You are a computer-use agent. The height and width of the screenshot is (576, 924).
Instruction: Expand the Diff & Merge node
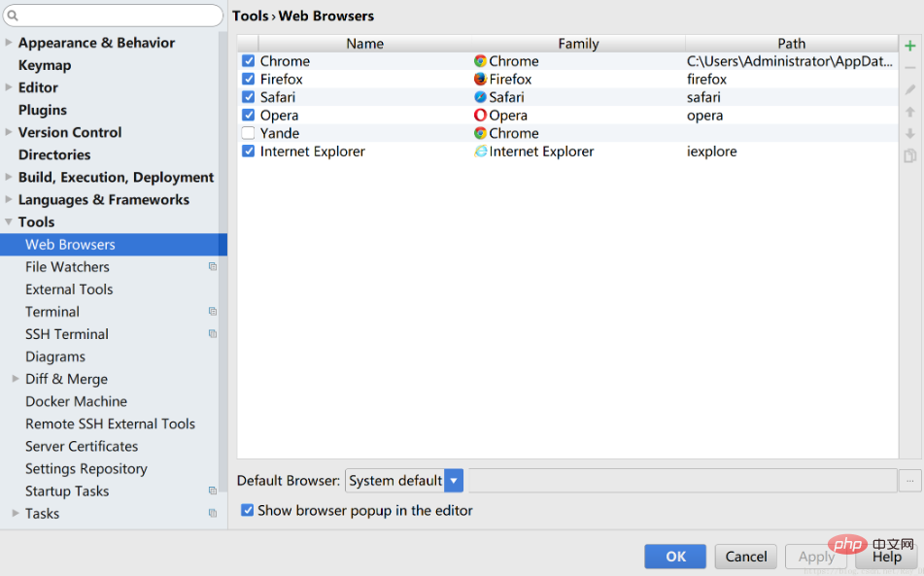click(16, 379)
